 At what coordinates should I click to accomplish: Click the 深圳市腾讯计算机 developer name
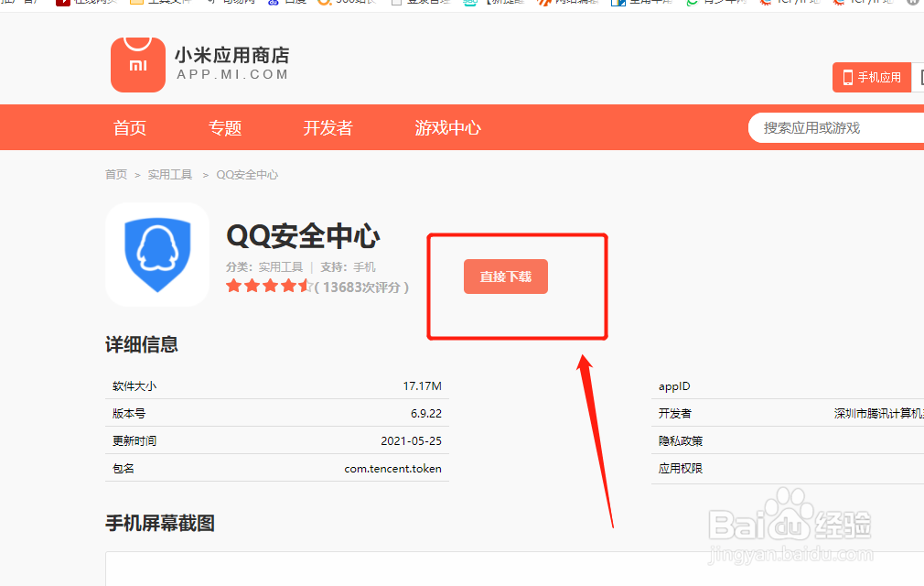pos(878,413)
